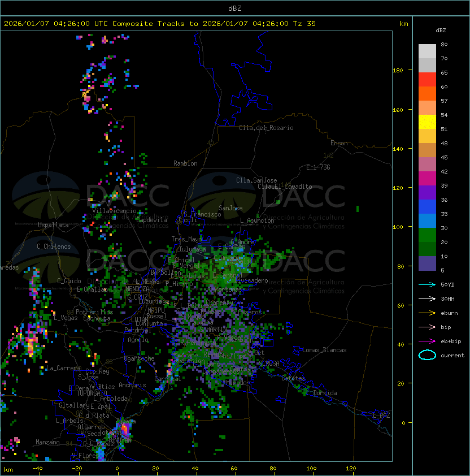Click the 'C_Guido' place label
This screenshot has height=476, width=470.
pos(69,281)
